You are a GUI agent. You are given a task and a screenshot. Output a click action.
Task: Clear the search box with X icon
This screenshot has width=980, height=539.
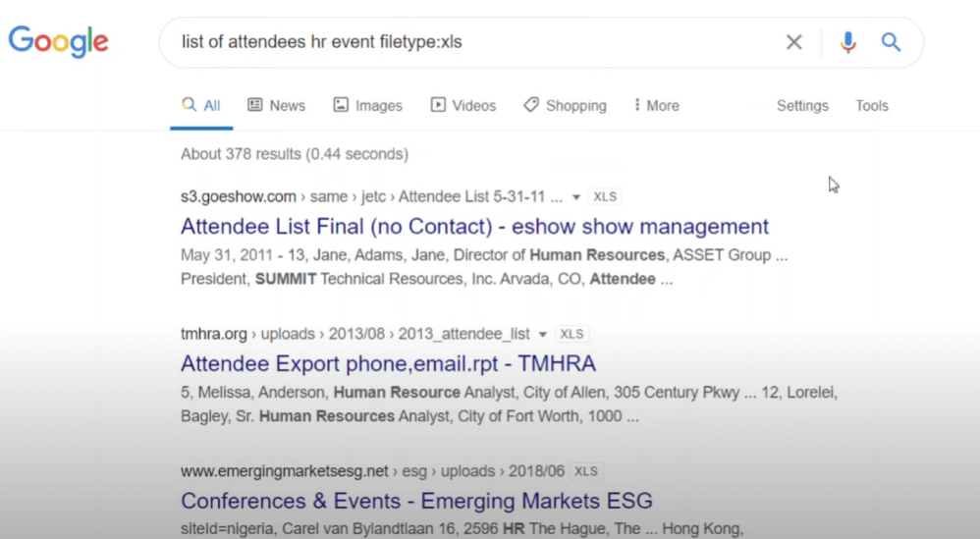pyautogui.click(x=793, y=42)
